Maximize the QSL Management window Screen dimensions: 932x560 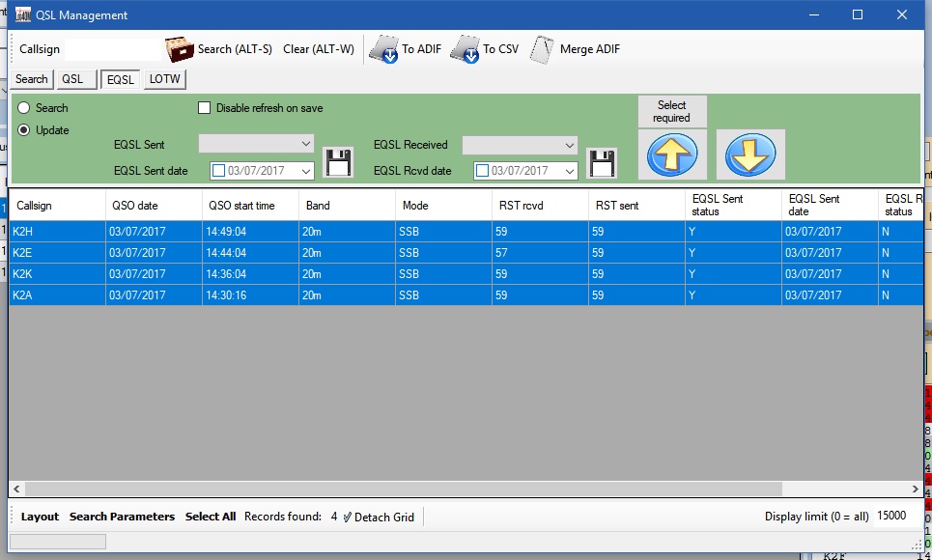(x=857, y=14)
